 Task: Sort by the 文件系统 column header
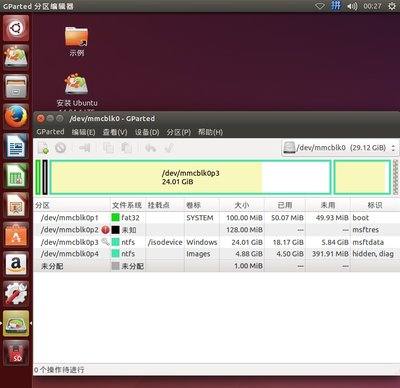coord(127,205)
